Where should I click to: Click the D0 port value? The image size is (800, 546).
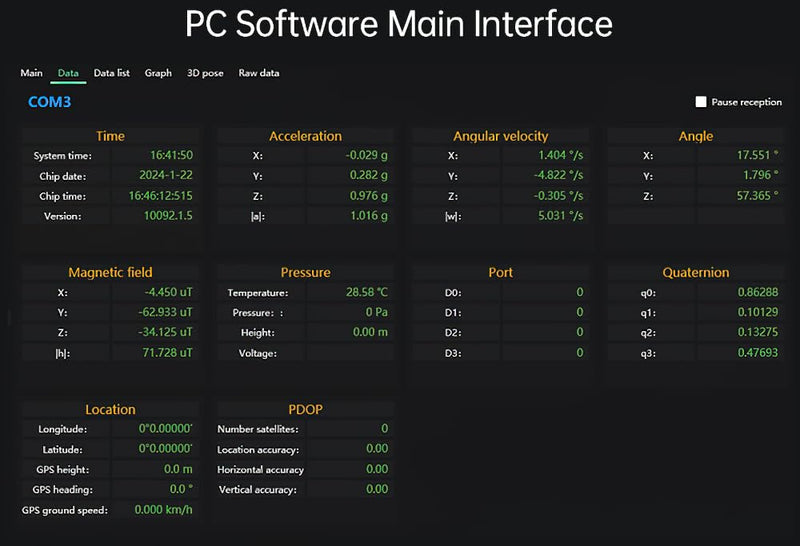click(x=580, y=292)
